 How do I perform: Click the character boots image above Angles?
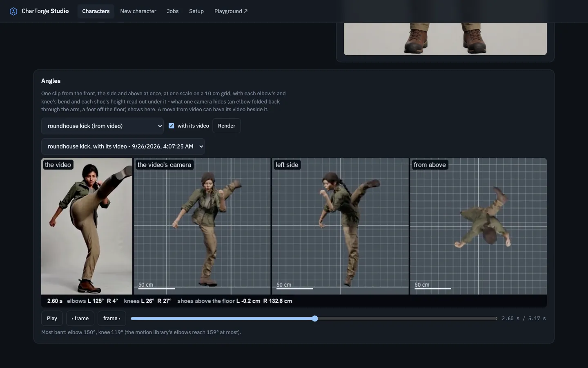click(x=445, y=39)
